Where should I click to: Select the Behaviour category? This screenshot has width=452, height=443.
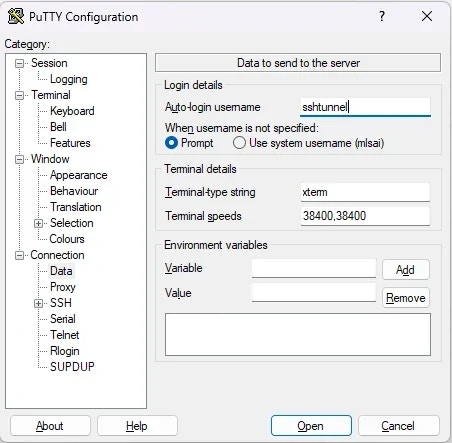(x=74, y=191)
